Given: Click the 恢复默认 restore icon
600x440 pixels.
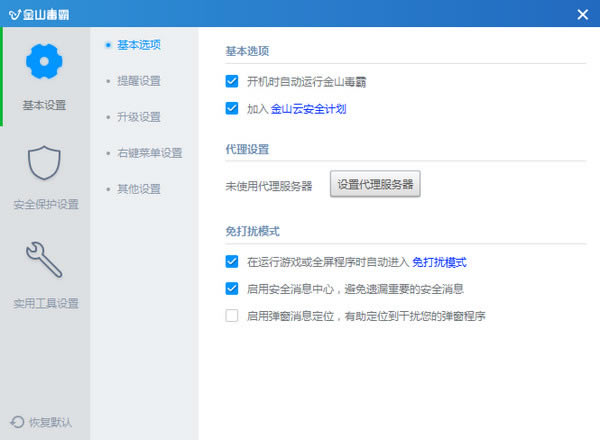Looking at the screenshot, I should click(x=17, y=422).
